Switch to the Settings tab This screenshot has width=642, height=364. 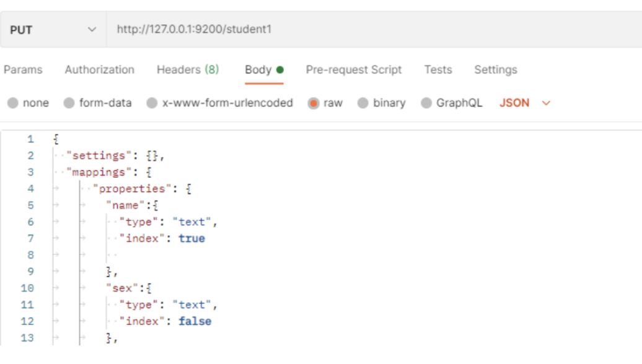[x=495, y=70]
